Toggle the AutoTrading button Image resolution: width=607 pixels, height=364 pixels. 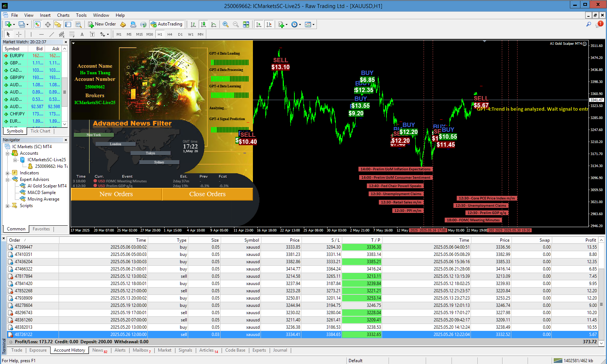click(166, 24)
